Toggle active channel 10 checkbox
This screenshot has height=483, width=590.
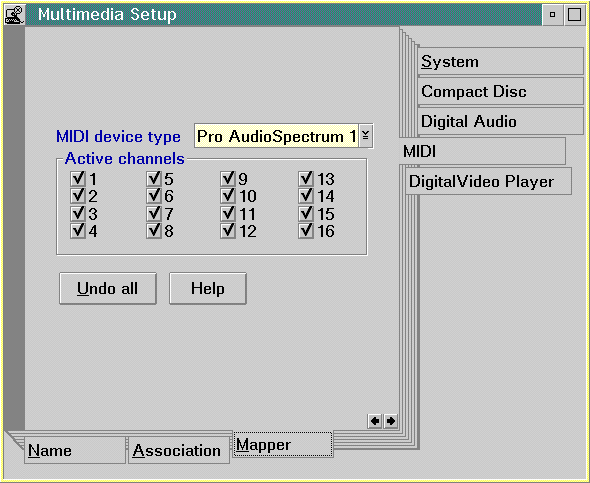tap(228, 196)
